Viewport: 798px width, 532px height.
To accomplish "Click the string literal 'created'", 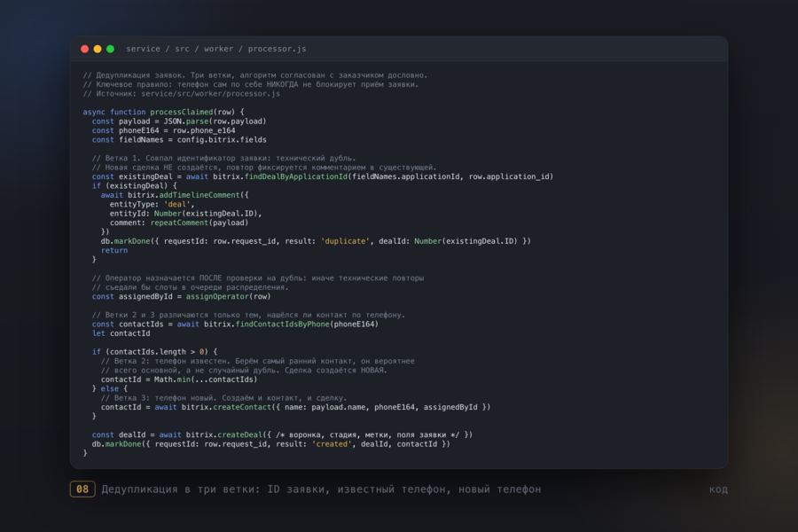I will [332, 444].
